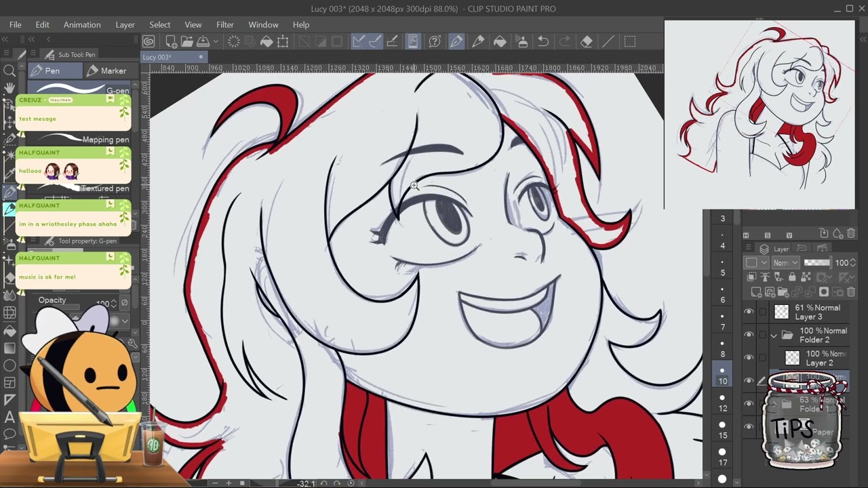Clear the layer with toolbar icon

coord(234,41)
